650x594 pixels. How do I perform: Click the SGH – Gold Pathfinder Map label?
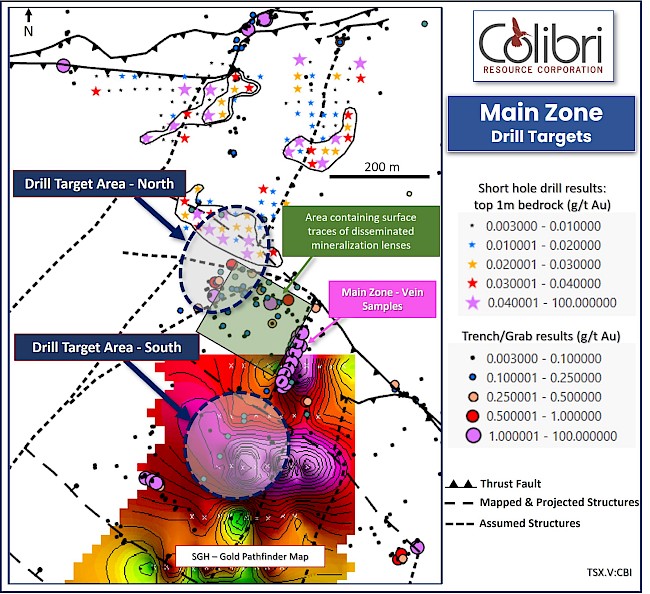[x=250, y=556]
